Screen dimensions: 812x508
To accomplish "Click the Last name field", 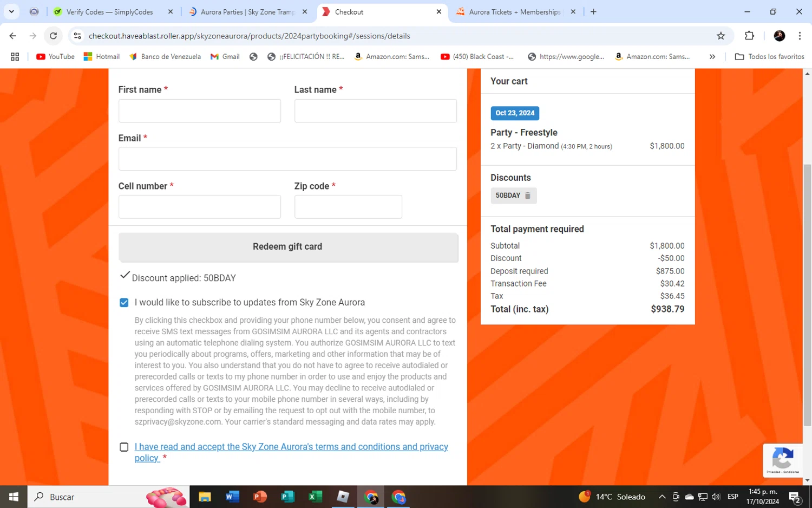I will 376,110.
